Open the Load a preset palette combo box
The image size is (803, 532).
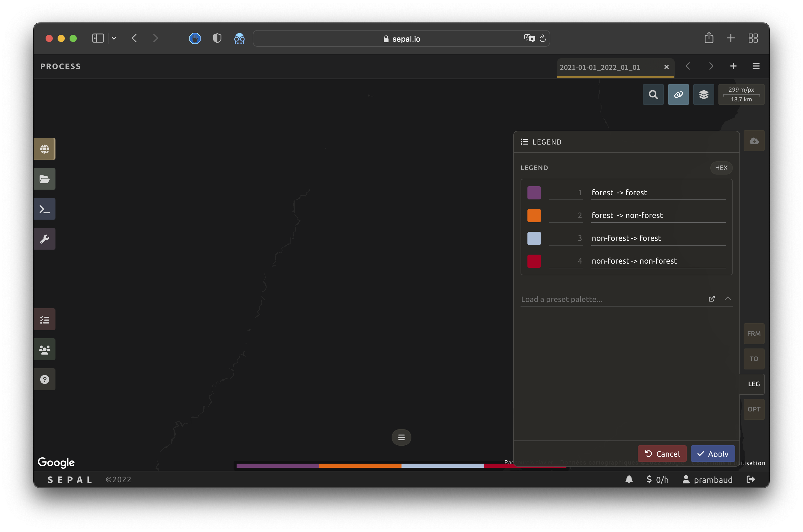[x=611, y=299]
